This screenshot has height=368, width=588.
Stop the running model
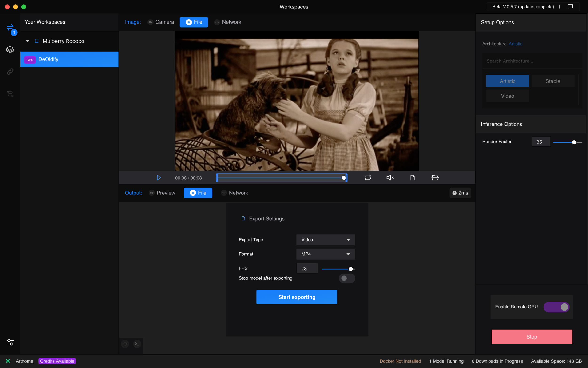[x=532, y=337]
